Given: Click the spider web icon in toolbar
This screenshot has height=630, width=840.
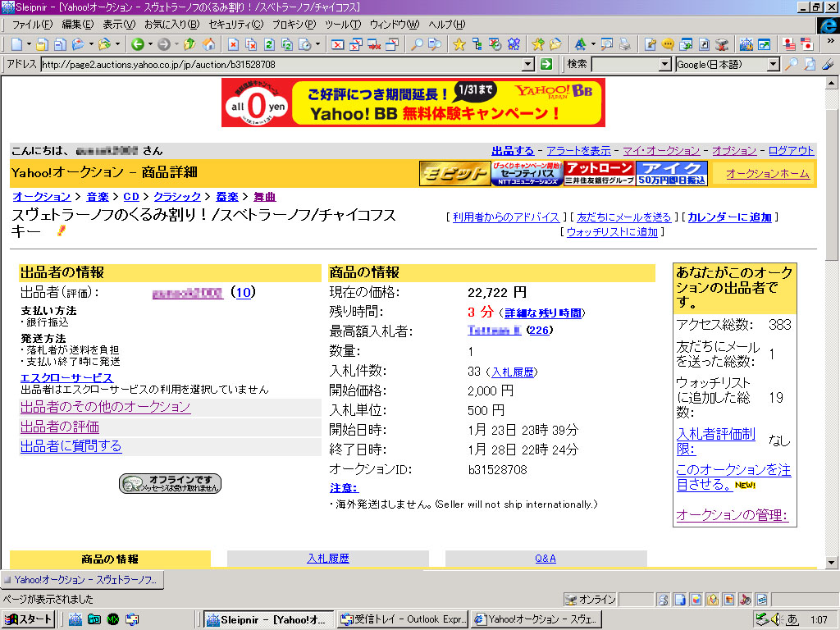Looking at the screenshot, I should click(x=746, y=44).
